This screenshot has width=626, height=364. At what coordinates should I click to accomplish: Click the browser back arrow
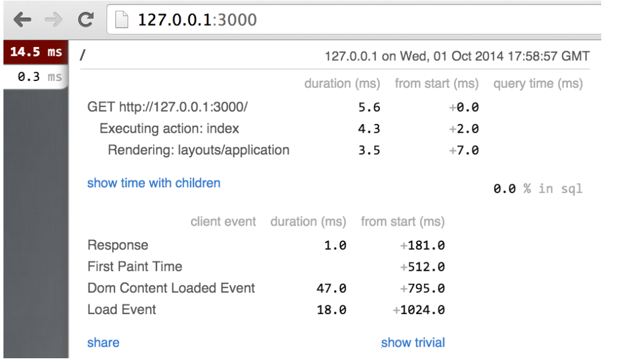point(22,20)
